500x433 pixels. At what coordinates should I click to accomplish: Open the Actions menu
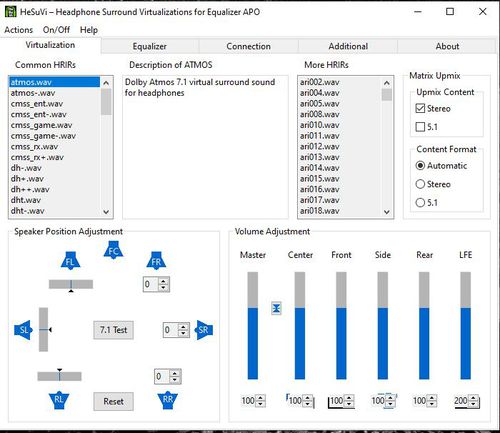19,30
